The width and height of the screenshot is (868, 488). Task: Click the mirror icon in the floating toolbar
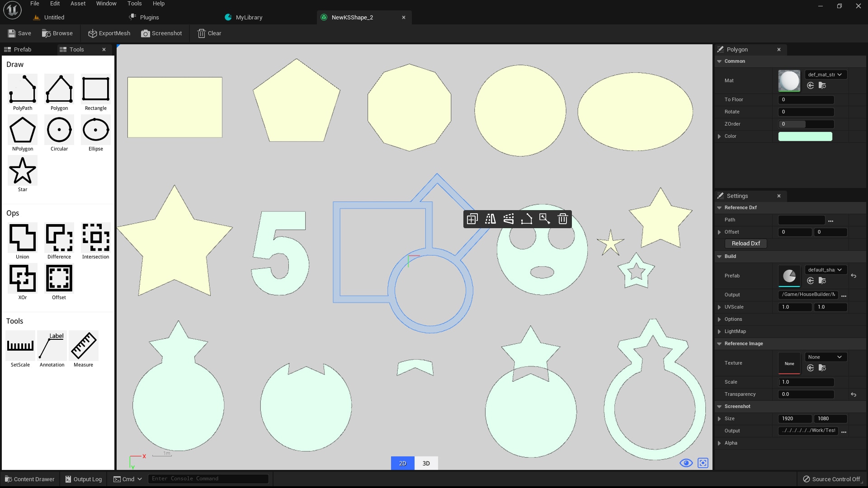[x=491, y=219]
